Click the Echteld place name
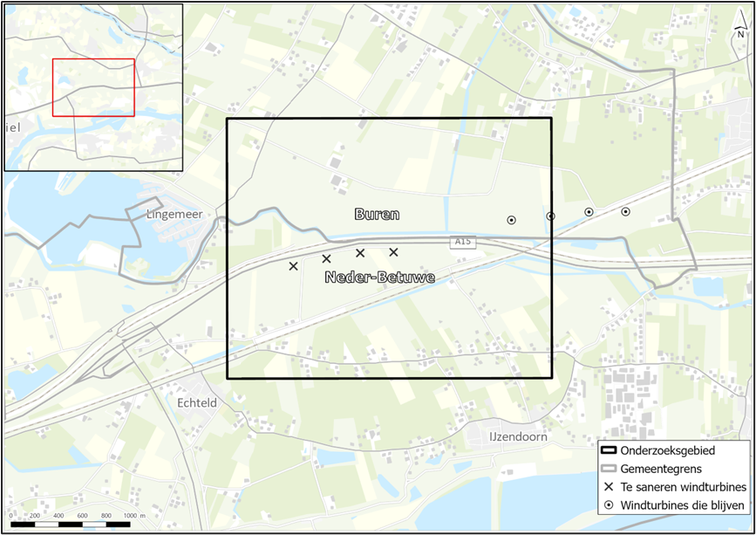This screenshot has width=756, height=535. (x=195, y=403)
